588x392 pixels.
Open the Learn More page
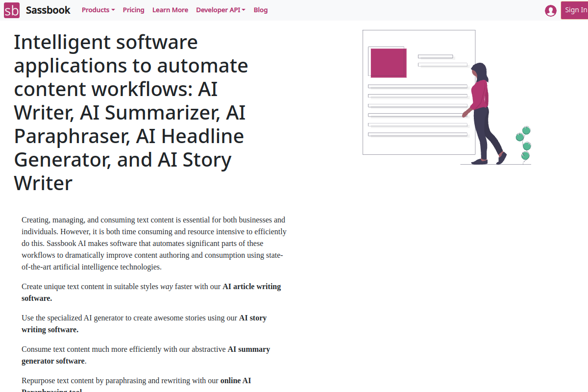coord(170,10)
